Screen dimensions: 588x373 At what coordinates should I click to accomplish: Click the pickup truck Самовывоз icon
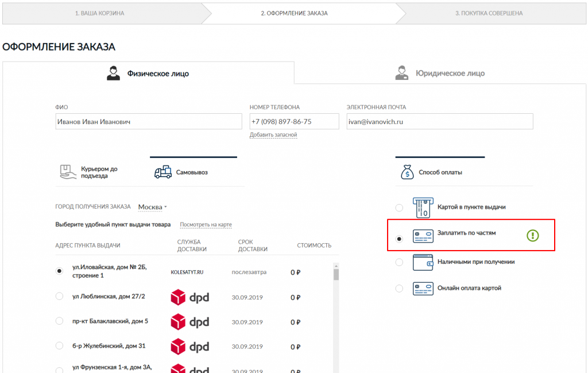click(163, 172)
